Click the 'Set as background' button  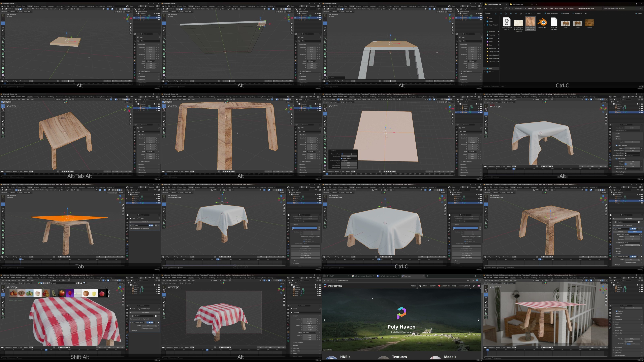tap(551, 13)
